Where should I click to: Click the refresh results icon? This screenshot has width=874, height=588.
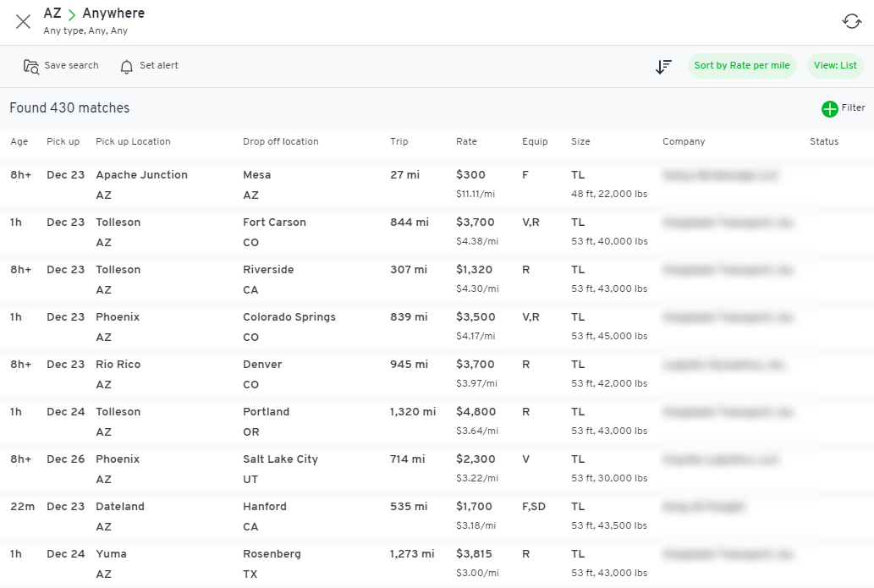tap(851, 22)
